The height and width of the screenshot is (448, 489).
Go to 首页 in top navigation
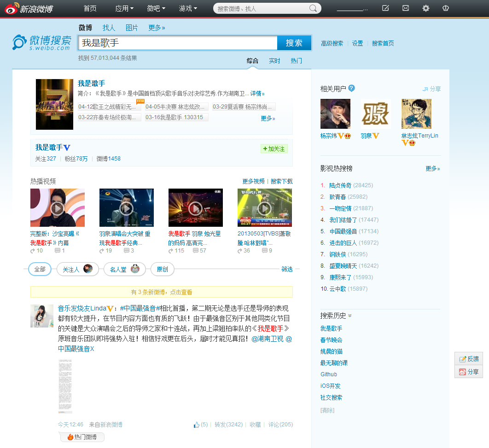(90, 8)
